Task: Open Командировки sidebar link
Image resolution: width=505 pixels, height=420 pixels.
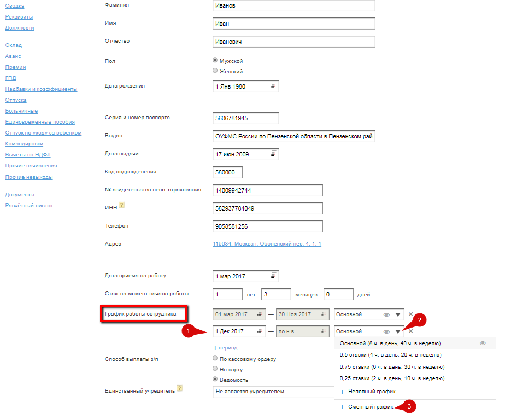Action: [24, 144]
